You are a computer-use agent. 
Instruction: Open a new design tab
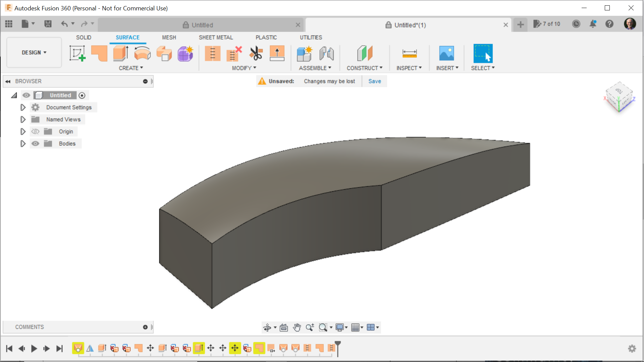click(x=521, y=25)
